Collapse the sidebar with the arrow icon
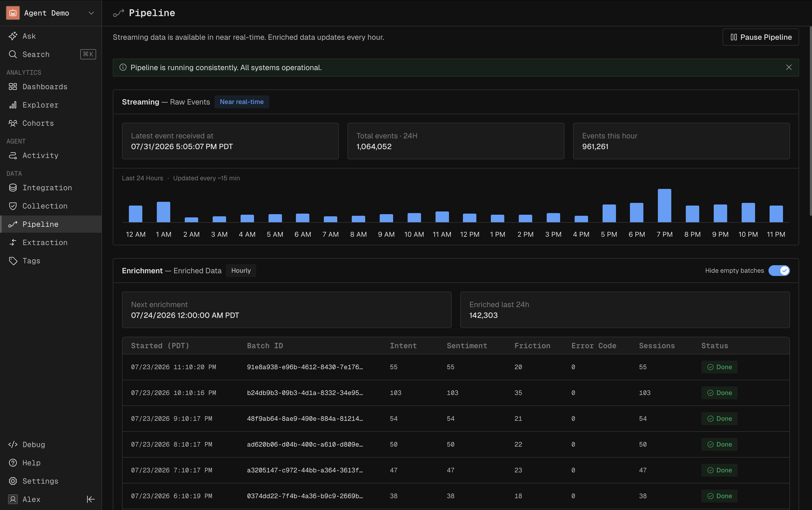 (x=91, y=499)
